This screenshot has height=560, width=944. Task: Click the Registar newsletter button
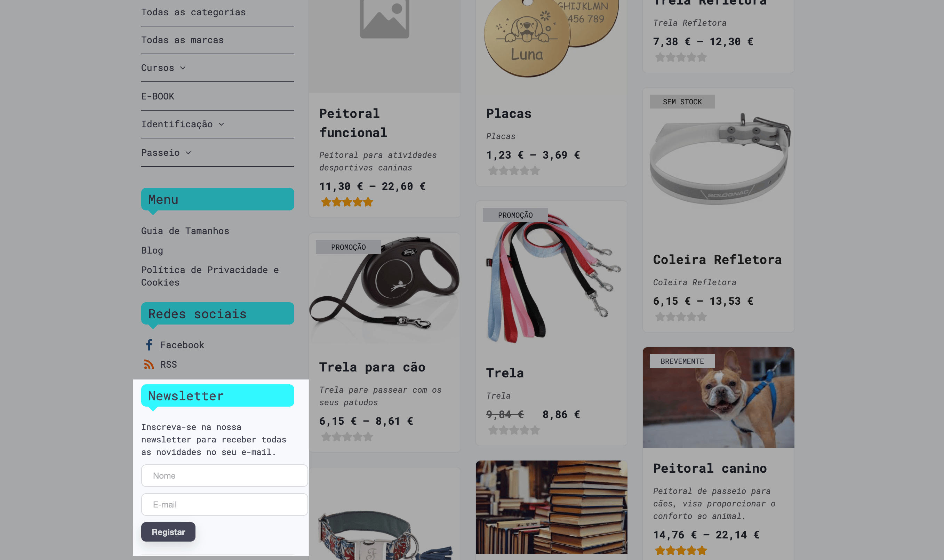click(168, 532)
